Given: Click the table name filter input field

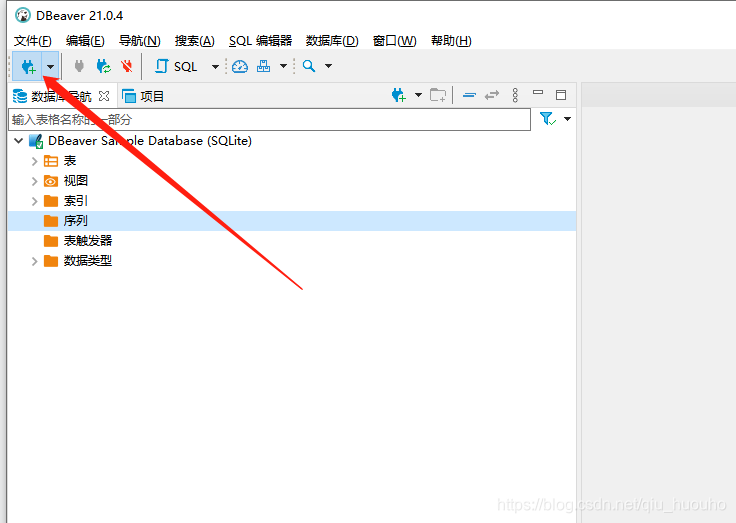Looking at the screenshot, I should point(269,119).
